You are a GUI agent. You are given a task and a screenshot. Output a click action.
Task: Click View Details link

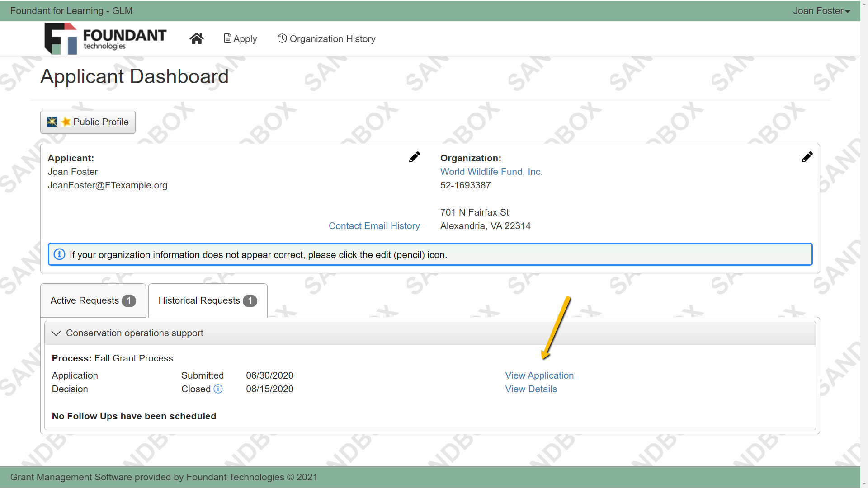pos(531,389)
